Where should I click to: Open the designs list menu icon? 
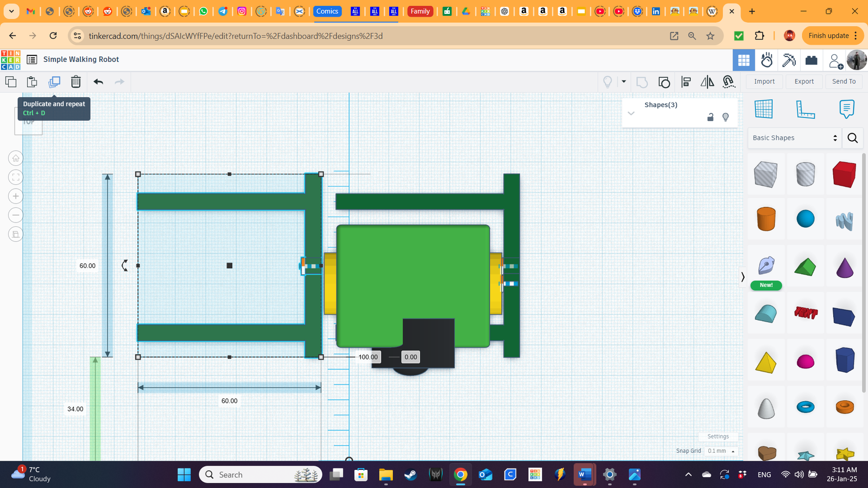click(32, 60)
